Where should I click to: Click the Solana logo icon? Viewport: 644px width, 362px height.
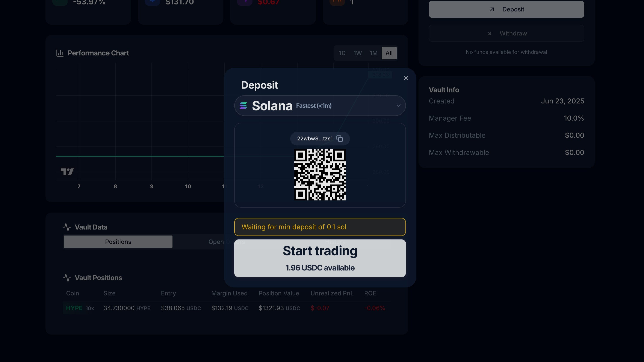(x=243, y=106)
